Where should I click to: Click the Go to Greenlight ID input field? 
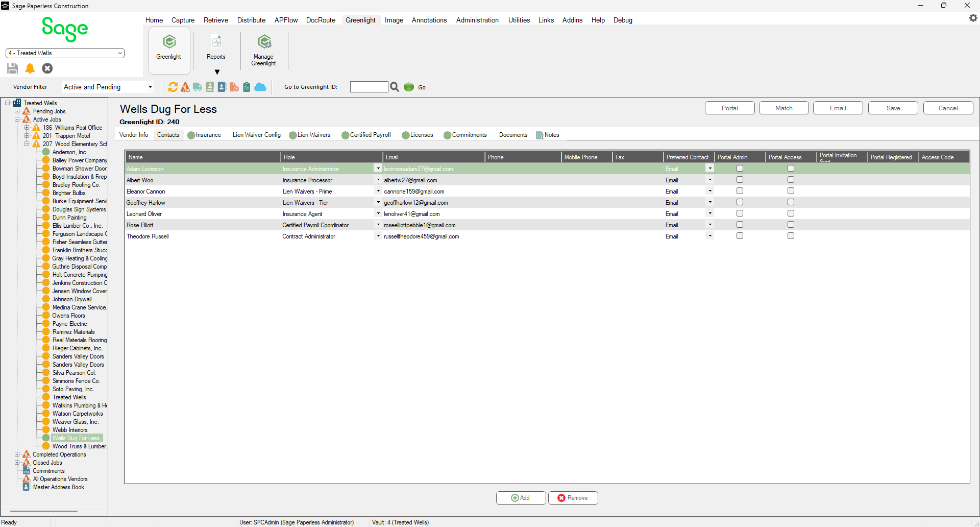[369, 87]
